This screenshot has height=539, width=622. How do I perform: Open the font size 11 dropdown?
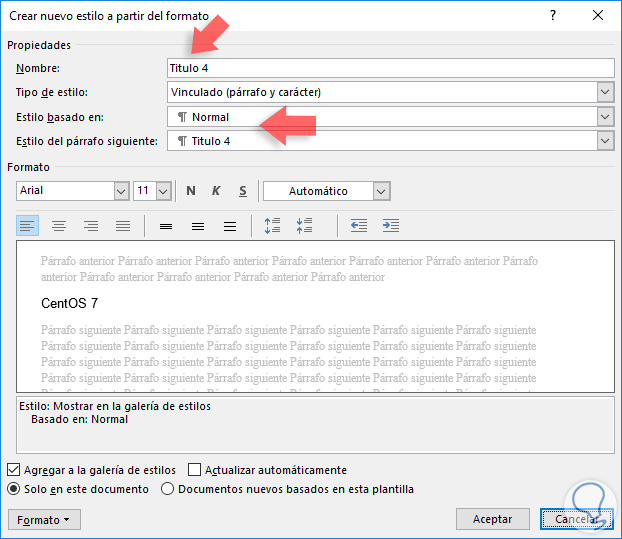pyautogui.click(x=163, y=191)
